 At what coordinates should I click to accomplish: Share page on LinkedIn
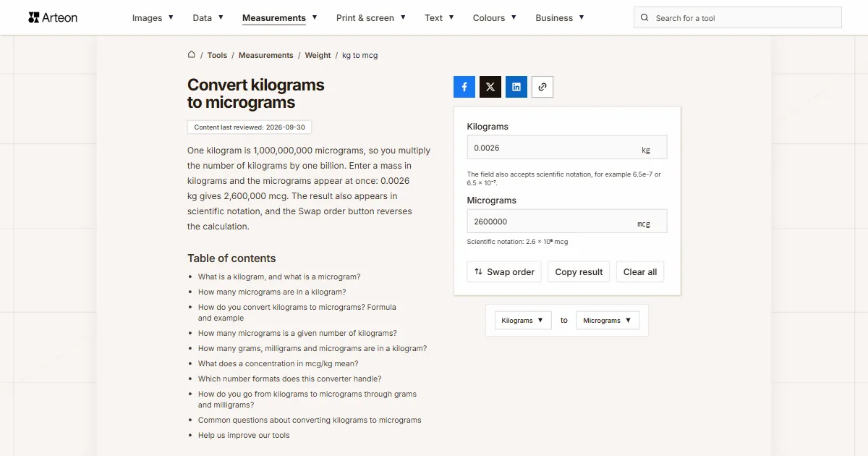(516, 87)
